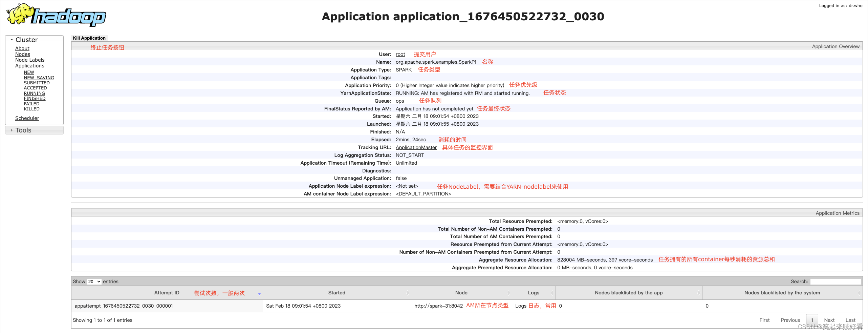The image size is (868, 333).
Task: Show FAILED applications
Action: coord(32,104)
